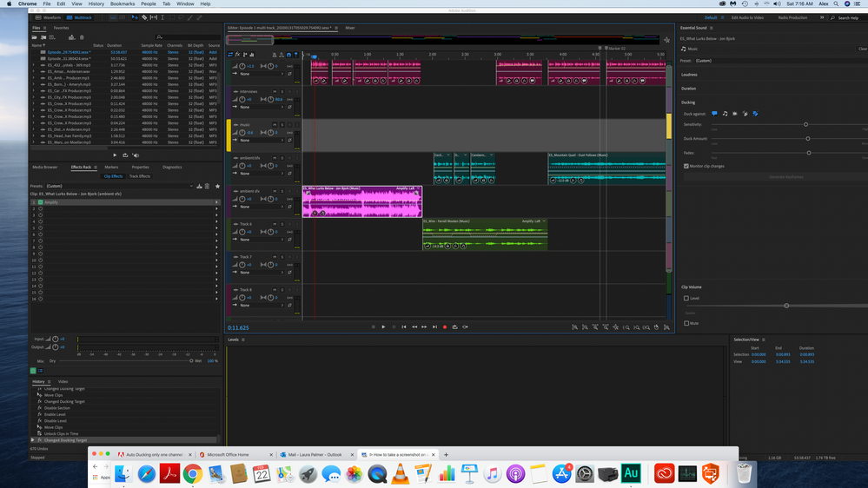Open the Presets dropdown in Effects Rack
Viewport: 868px width, 488px height.
tap(120, 186)
